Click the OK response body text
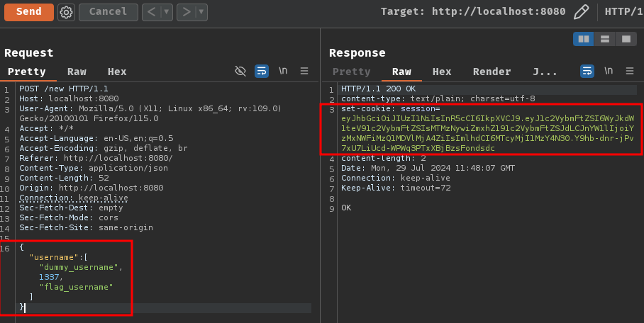The image size is (644, 323). [x=346, y=208]
